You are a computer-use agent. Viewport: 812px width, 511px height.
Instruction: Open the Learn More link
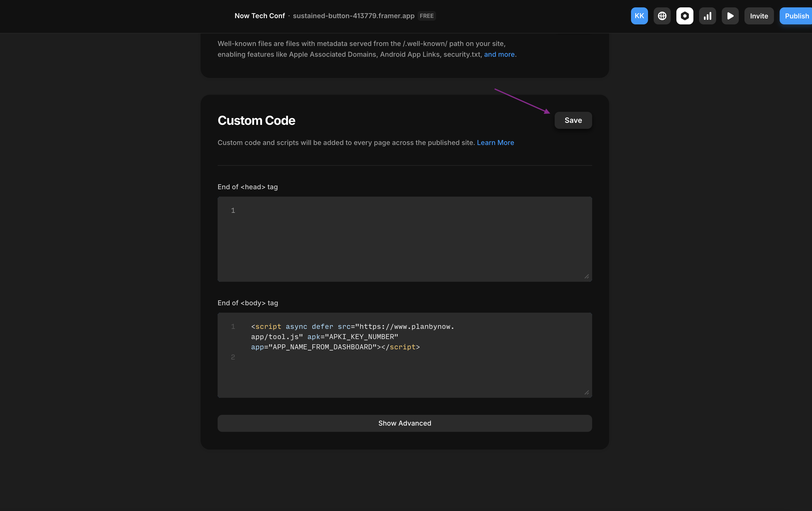coord(495,142)
